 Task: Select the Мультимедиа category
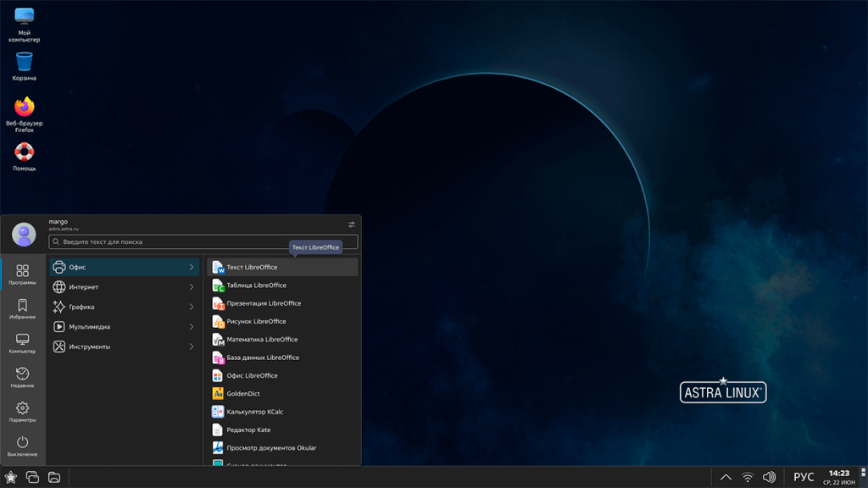click(x=124, y=327)
